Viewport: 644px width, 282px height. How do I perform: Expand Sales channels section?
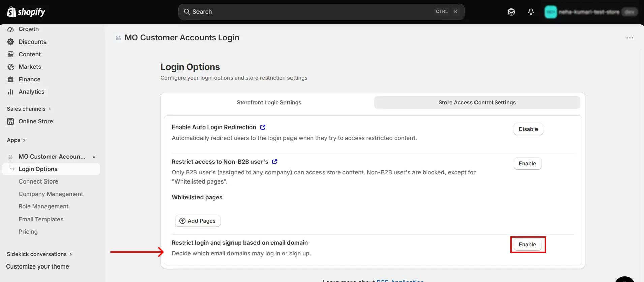click(29, 109)
